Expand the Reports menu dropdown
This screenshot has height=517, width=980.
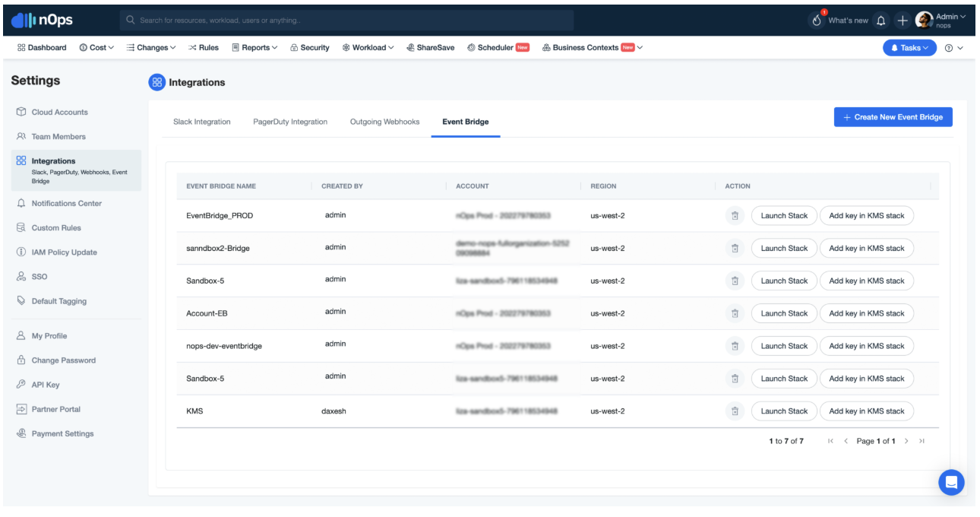254,48
